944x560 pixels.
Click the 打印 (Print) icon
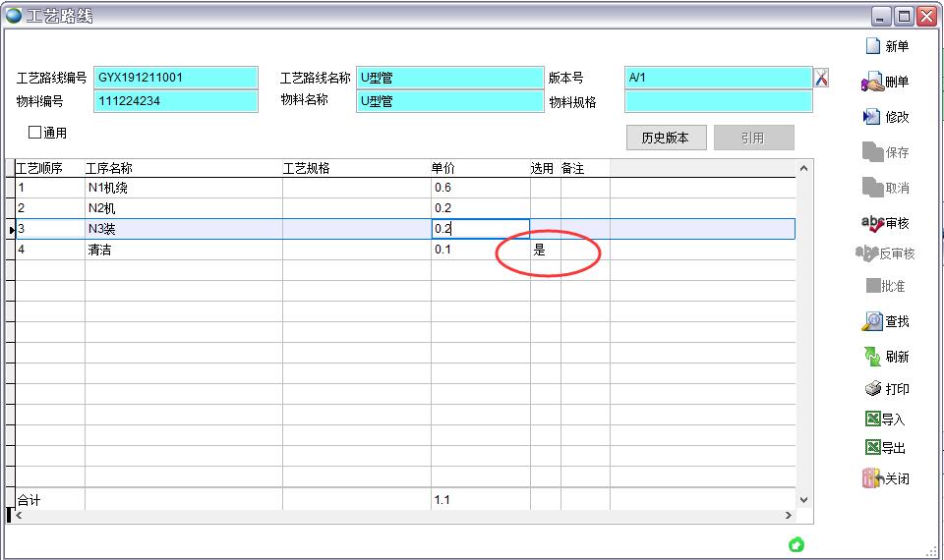tap(872, 389)
